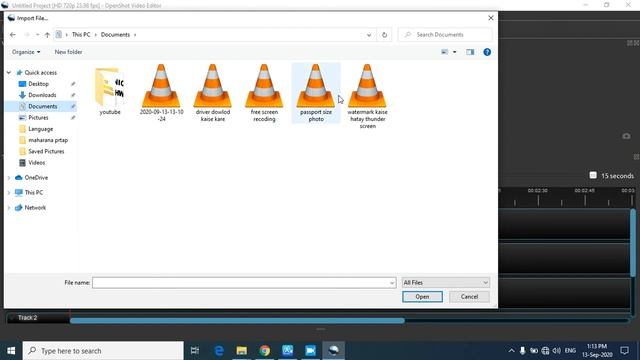640x360 pixels.
Task: Expand the Network tree node
Action: point(9,208)
